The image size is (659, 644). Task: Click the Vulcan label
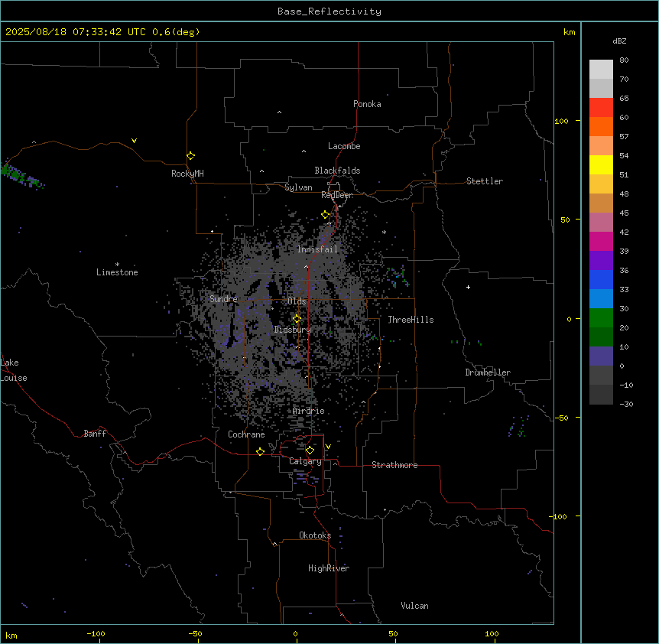pos(414,606)
